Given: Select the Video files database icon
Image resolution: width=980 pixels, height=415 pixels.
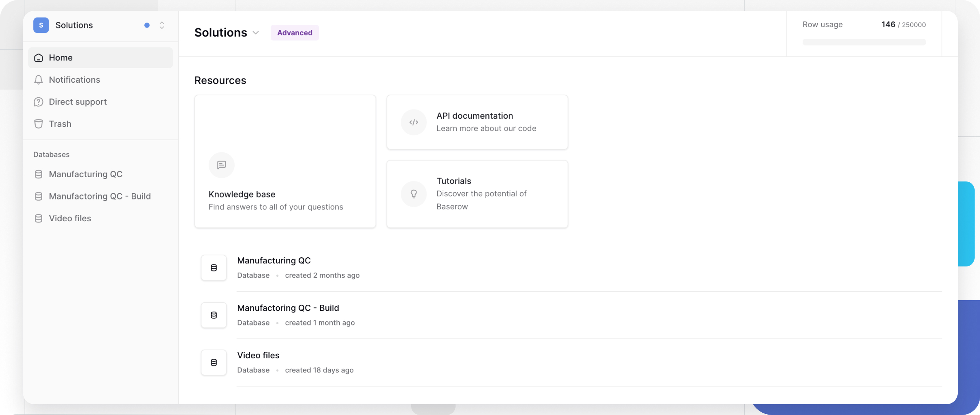Looking at the screenshot, I should [39, 218].
